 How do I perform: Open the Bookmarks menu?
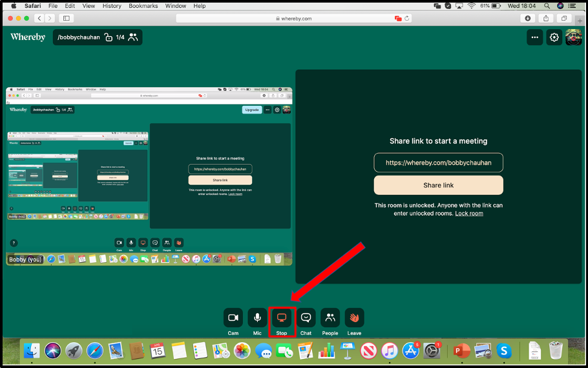pyautogui.click(x=143, y=6)
